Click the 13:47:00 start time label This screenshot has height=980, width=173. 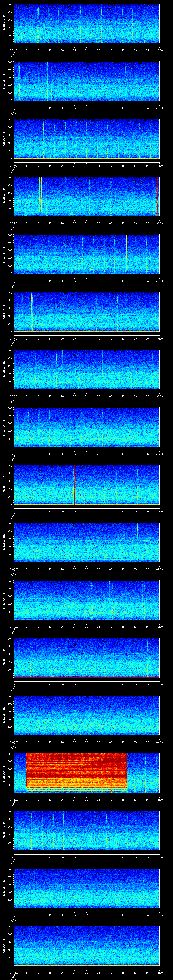click(13, 972)
